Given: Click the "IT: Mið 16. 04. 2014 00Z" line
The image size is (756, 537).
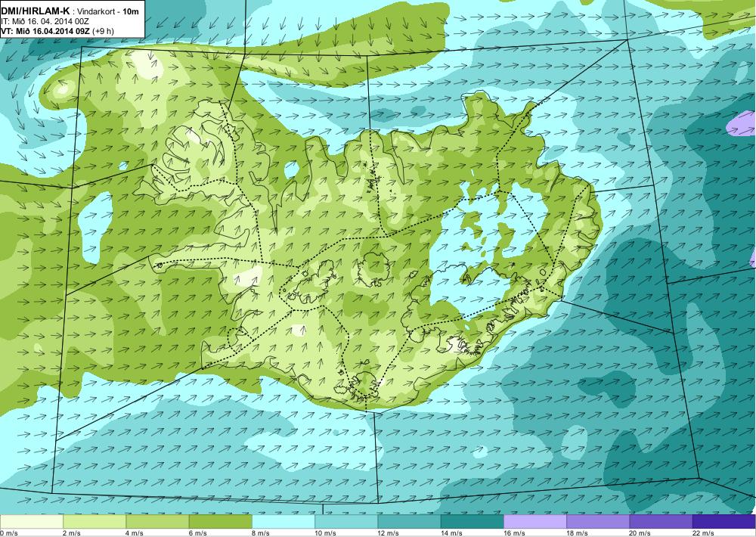Looking at the screenshot, I should pos(45,21).
